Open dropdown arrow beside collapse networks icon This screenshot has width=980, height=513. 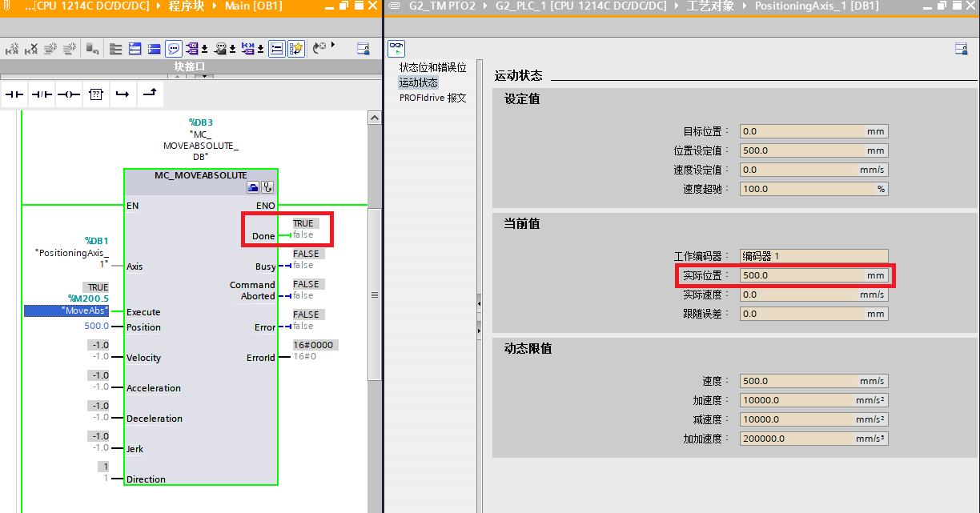tap(203, 50)
